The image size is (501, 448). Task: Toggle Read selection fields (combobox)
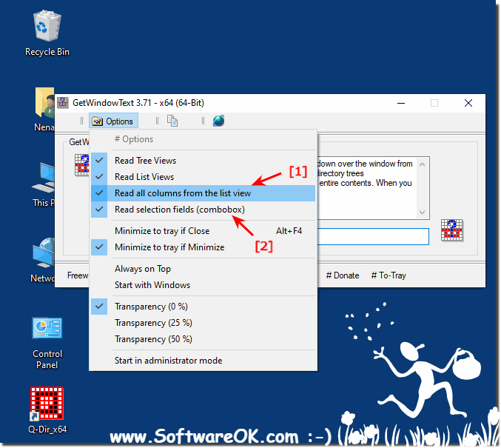pos(204,210)
